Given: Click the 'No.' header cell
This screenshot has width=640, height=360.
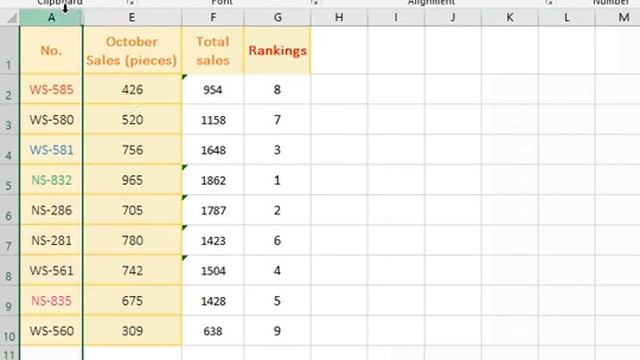Looking at the screenshot, I should coord(51,50).
